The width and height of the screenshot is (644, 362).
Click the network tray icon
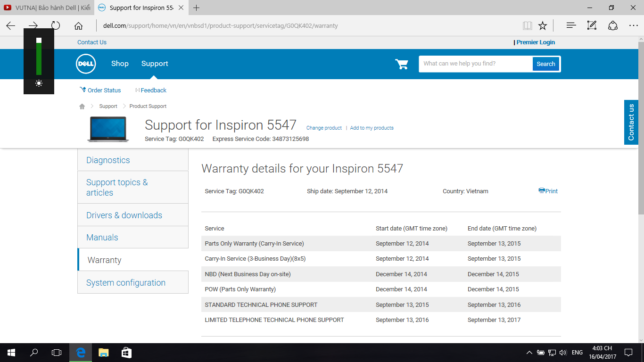point(552,353)
